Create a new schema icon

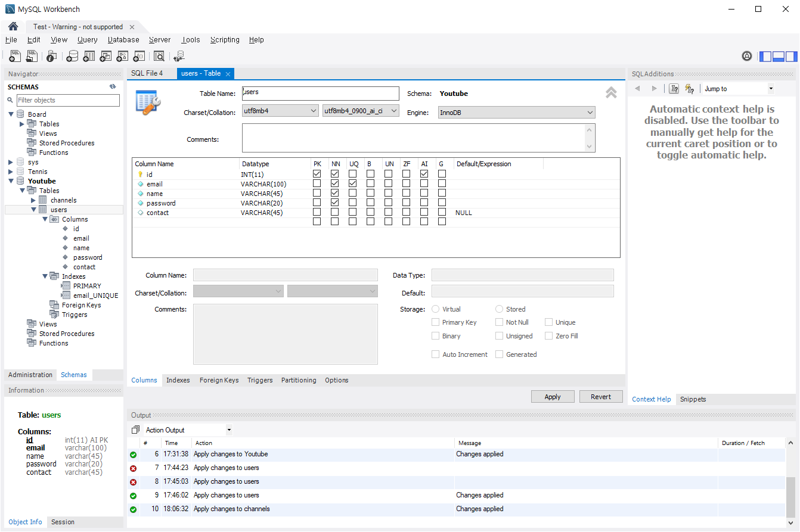(x=72, y=56)
